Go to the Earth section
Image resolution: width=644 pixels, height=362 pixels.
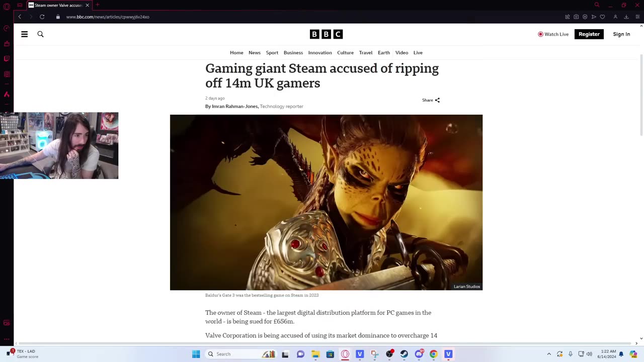384,53
